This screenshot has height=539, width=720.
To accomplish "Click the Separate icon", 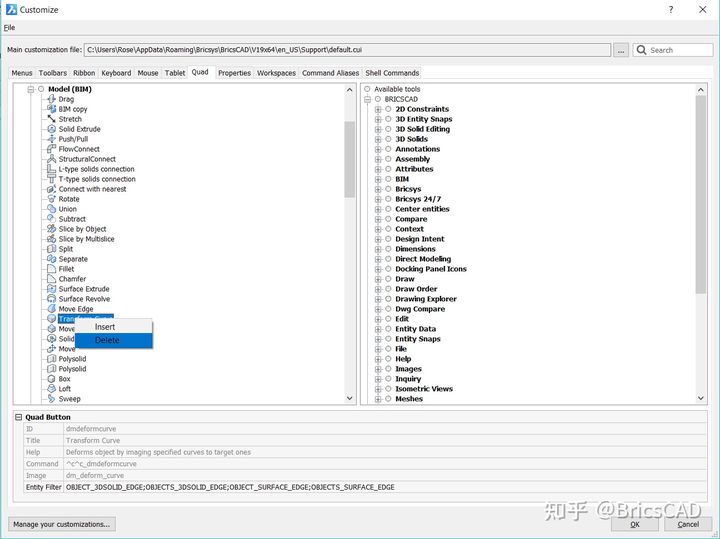I will click(x=51, y=259).
